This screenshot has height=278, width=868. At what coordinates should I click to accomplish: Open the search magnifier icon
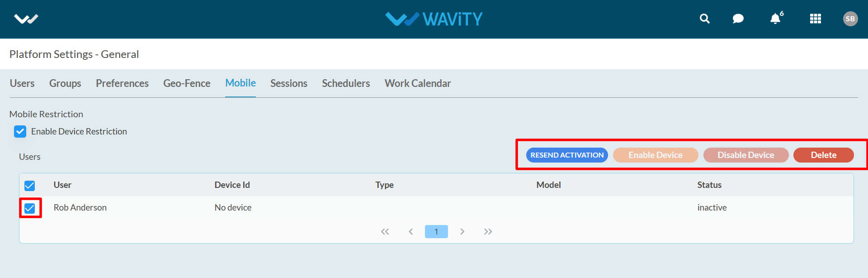(x=704, y=19)
